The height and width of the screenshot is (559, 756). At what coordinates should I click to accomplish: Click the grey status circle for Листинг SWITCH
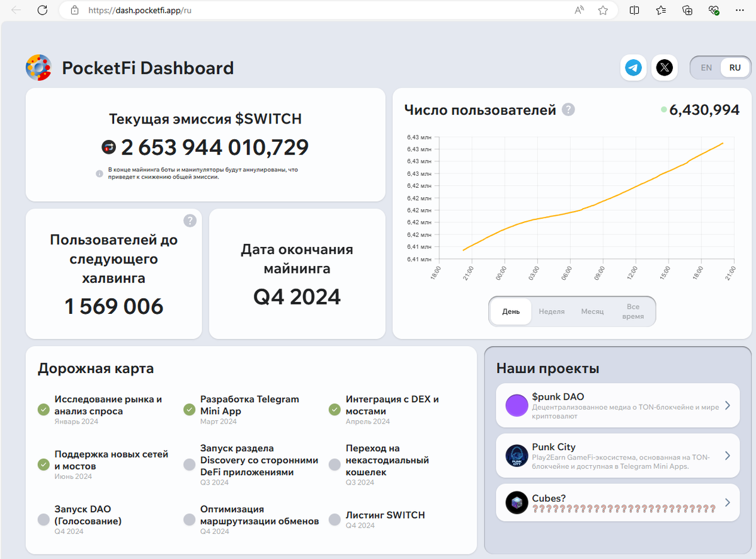pos(335,519)
